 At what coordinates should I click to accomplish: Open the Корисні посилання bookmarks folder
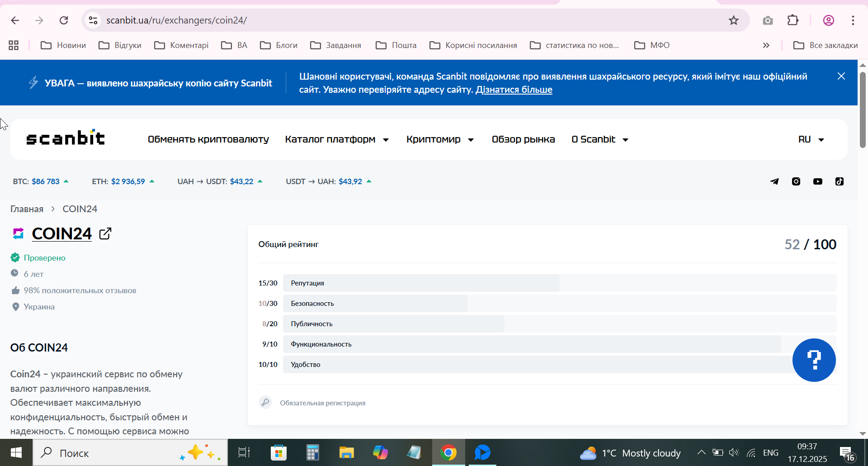(473, 45)
